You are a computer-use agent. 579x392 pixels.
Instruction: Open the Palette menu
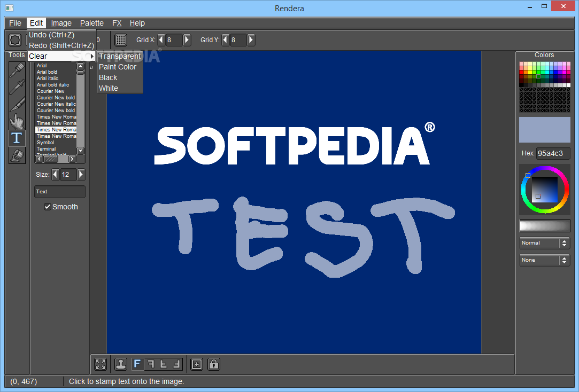click(92, 23)
